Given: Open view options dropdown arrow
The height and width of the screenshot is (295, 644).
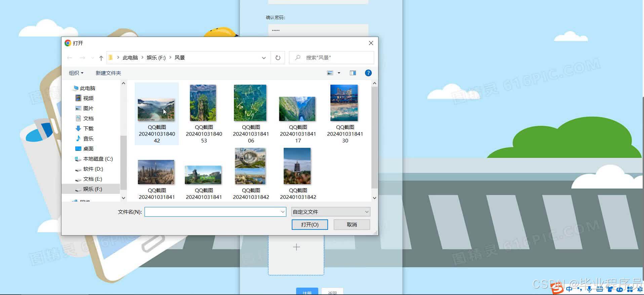Looking at the screenshot, I should [x=339, y=73].
